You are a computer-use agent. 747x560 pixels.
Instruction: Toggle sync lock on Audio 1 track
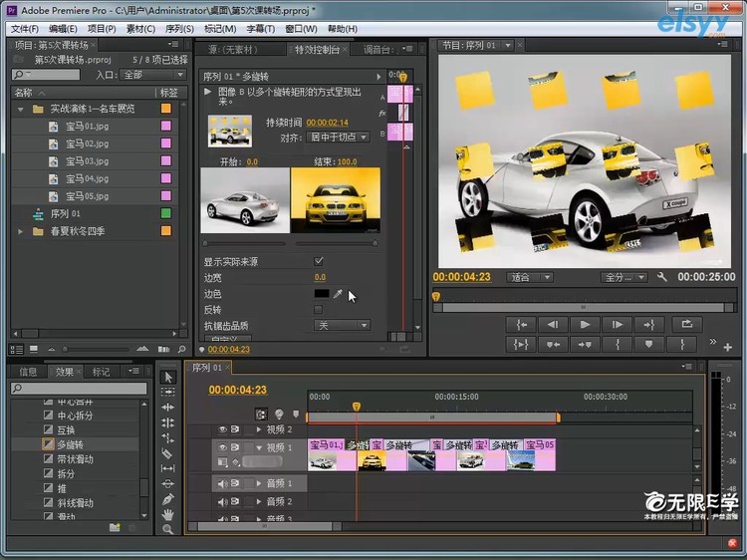tap(235, 483)
